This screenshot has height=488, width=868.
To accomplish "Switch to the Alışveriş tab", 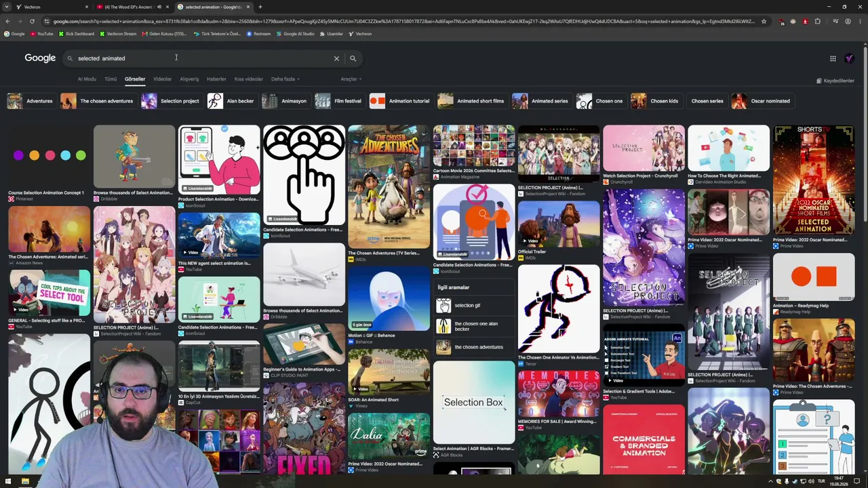I will 189,79.
